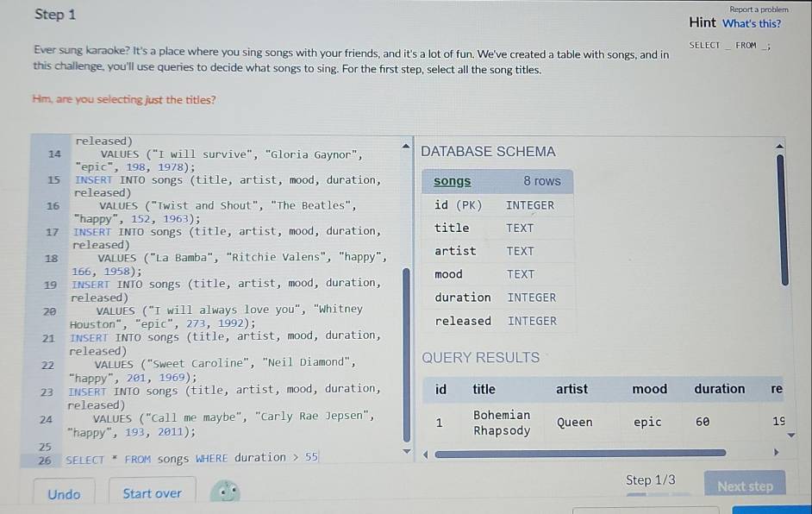Click the duration column header in results
This screenshot has width=812, height=514.
[x=719, y=389]
